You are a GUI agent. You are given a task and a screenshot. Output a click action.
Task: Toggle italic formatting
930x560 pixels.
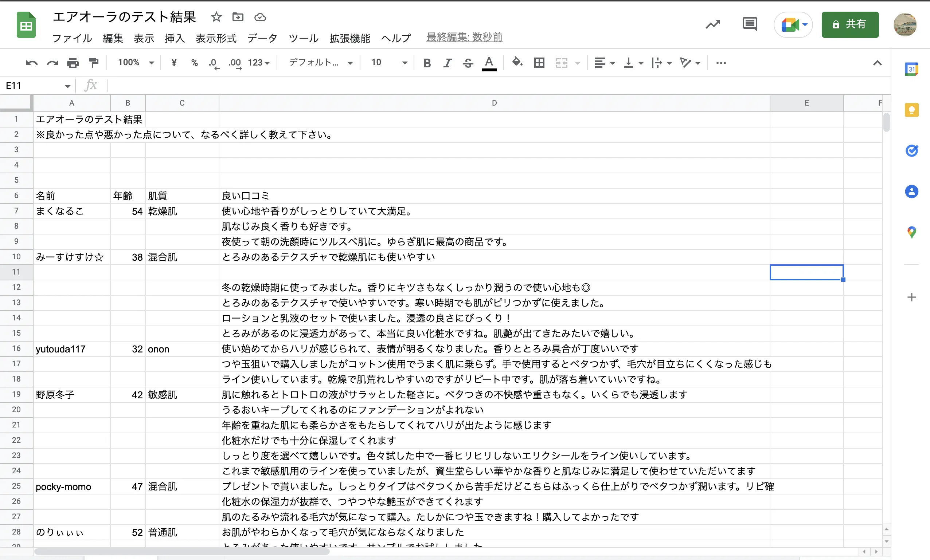[x=447, y=63]
